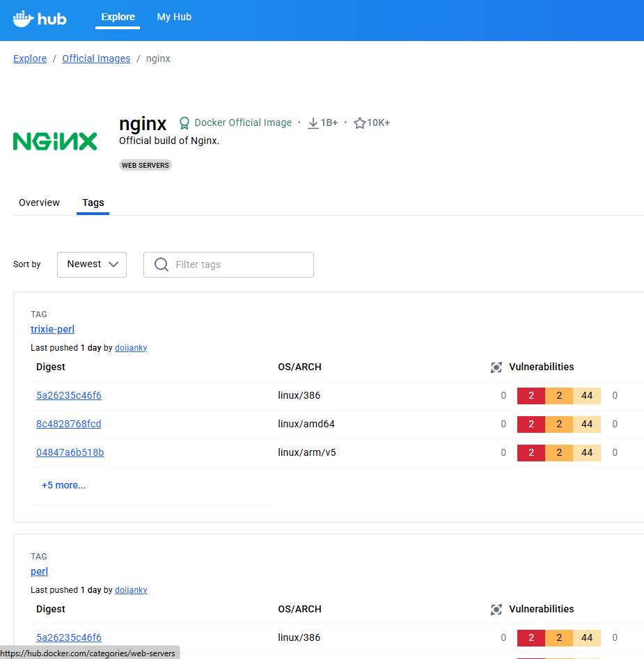644x659 pixels.
Task: Open digest 8c4828768fcd link
Action: tap(68, 424)
